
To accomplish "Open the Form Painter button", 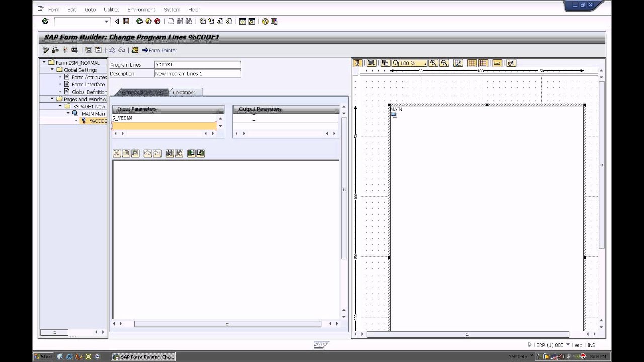I will pos(159,50).
